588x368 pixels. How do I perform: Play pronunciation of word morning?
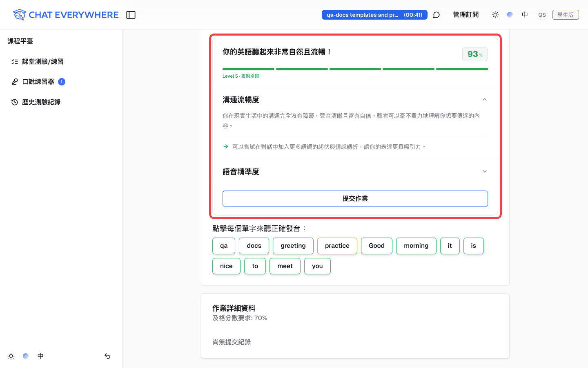pyautogui.click(x=416, y=246)
